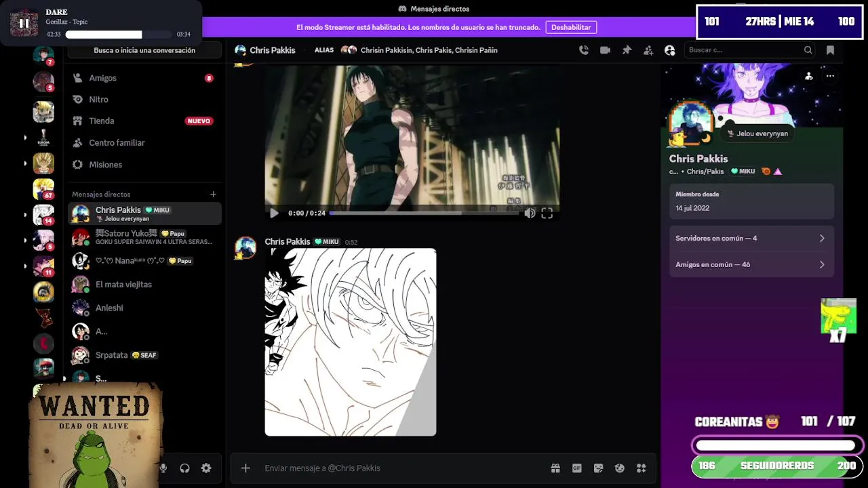Open Satoru Yuko direct message
The image size is (868, 488).
(x=144, y=237)
